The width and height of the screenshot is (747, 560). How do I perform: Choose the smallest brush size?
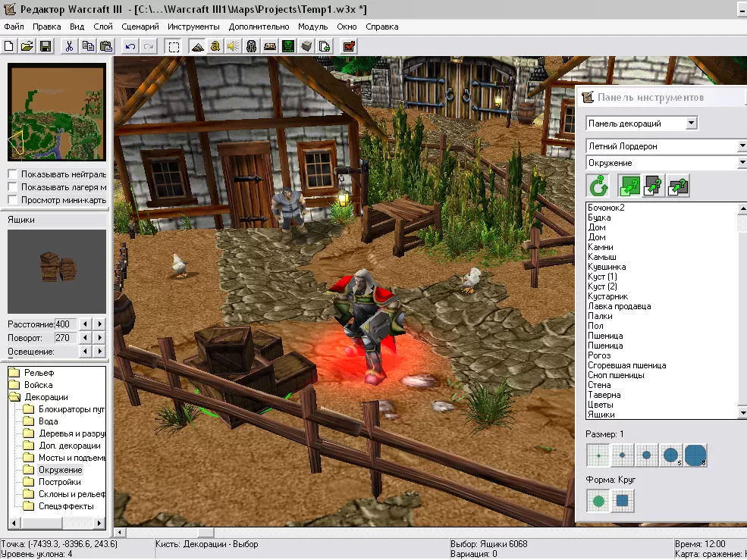[598, 455]
